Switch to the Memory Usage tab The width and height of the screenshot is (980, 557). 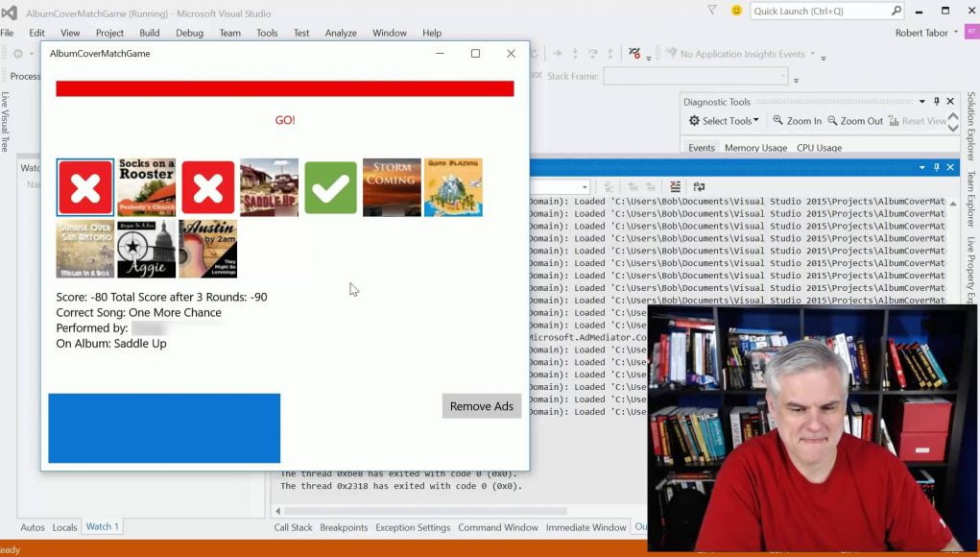click(x=755, y=148)
